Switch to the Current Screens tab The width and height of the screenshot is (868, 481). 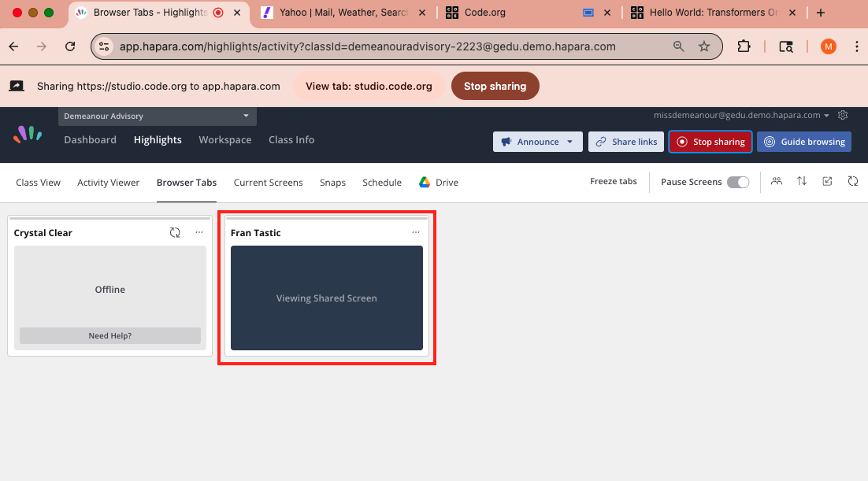pos(268,182)
